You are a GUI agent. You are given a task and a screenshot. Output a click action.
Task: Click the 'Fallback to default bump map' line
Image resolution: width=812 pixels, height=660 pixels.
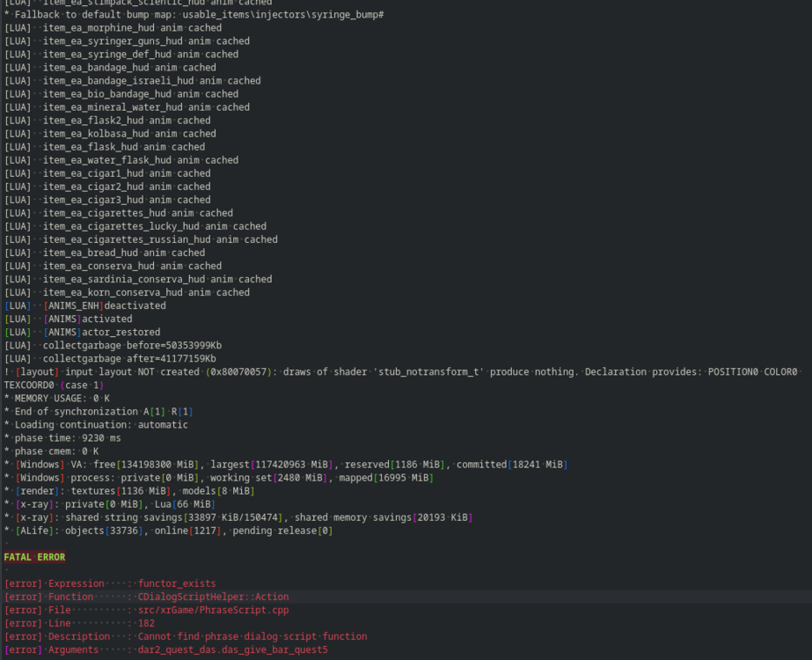194,14
